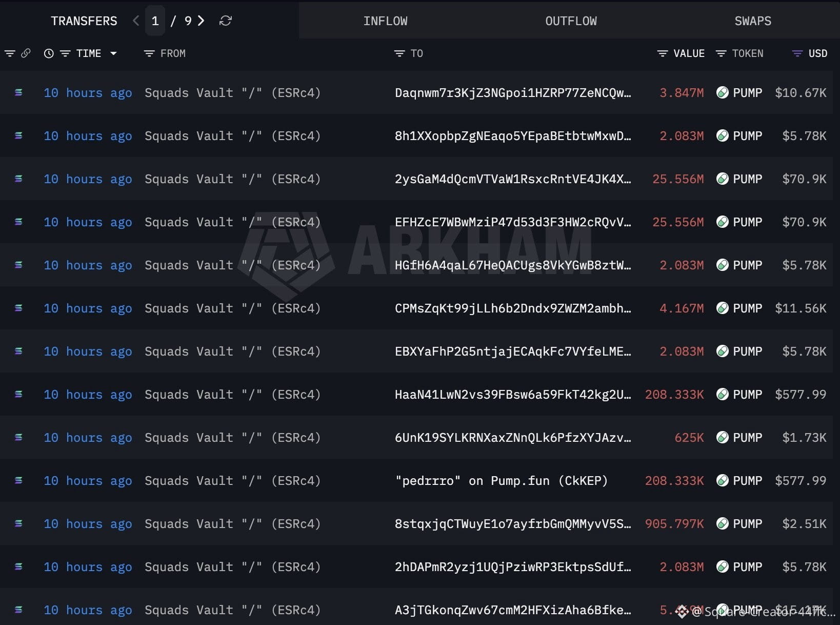Click PUMP token icon in 8h1XXopbp row

pyautogui.click(x=723, y=135)
